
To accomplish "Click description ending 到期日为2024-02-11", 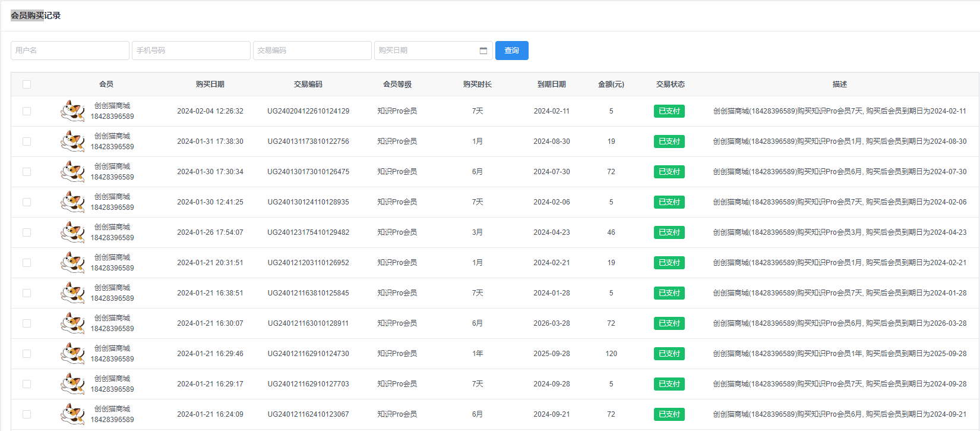I will (x=840, y=111).
